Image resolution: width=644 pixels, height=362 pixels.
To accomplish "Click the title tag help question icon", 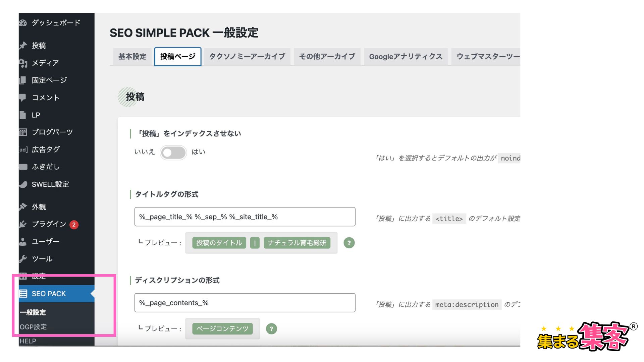I will [349, 243].
